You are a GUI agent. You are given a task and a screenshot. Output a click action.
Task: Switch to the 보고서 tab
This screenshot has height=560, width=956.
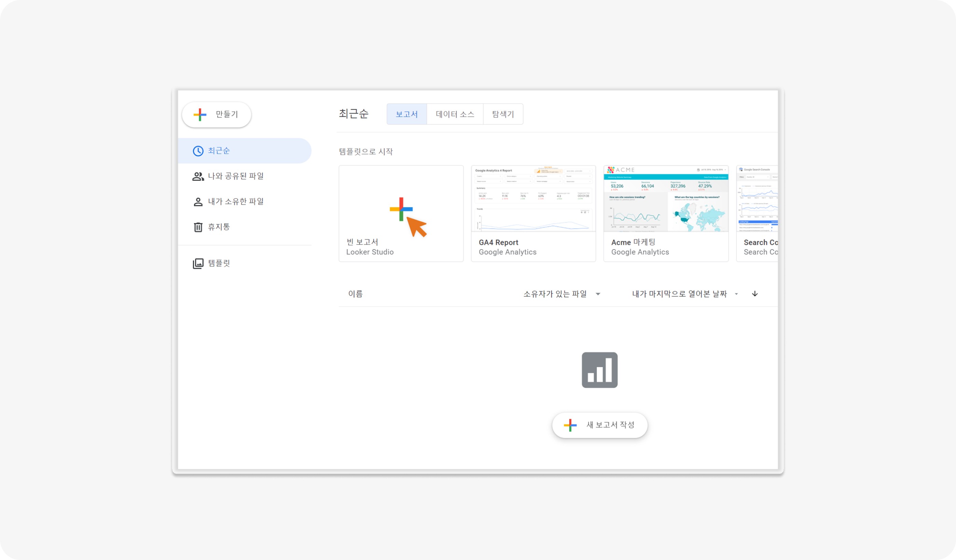click(407, 114)
